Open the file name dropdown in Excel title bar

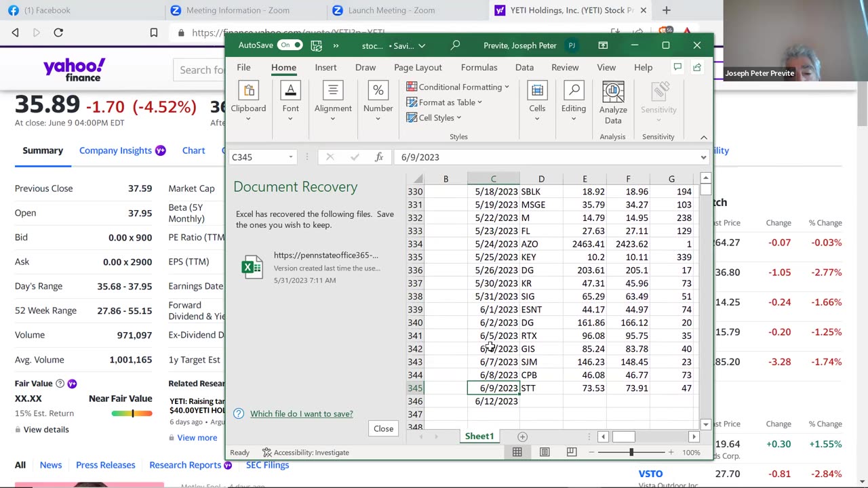tap(422, 46)
